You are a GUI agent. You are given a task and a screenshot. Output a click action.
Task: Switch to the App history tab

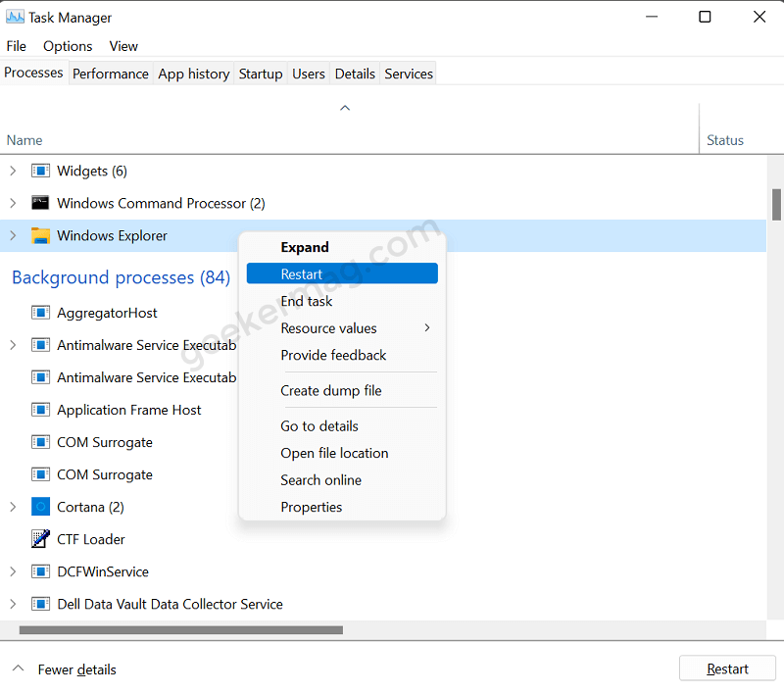pos(193,74)
